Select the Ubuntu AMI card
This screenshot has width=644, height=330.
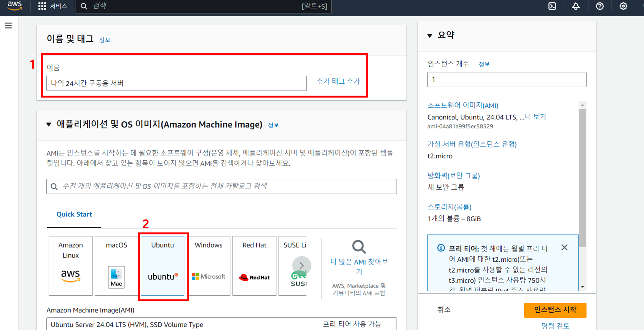(x=163, y=266)
